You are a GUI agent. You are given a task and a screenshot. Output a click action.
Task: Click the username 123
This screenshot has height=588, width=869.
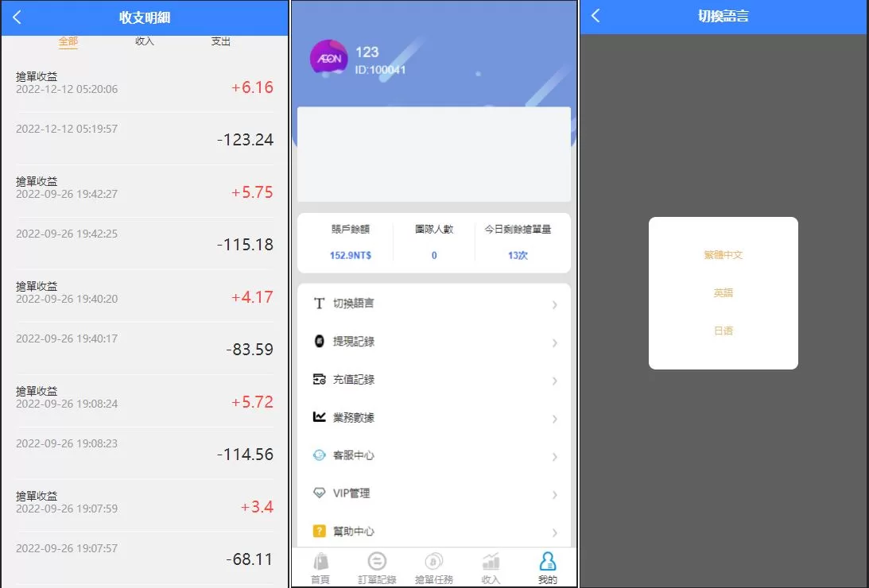(x=367, y=52)
